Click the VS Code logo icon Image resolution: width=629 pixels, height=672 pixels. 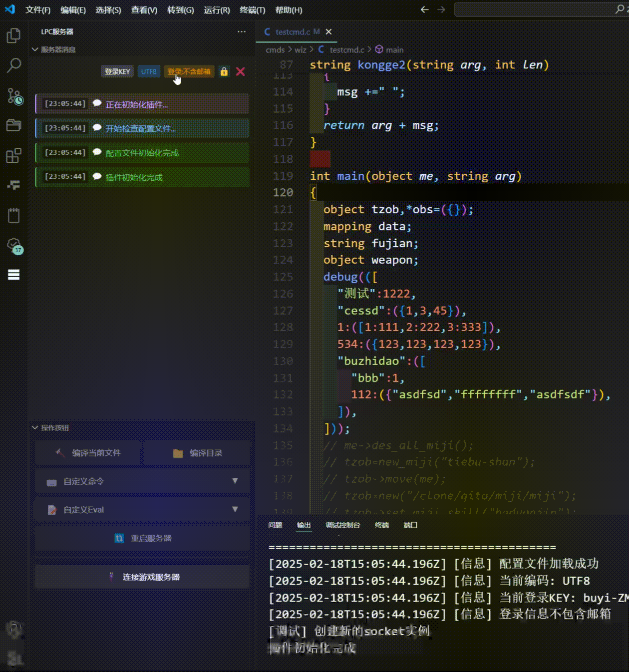point(9,9)
